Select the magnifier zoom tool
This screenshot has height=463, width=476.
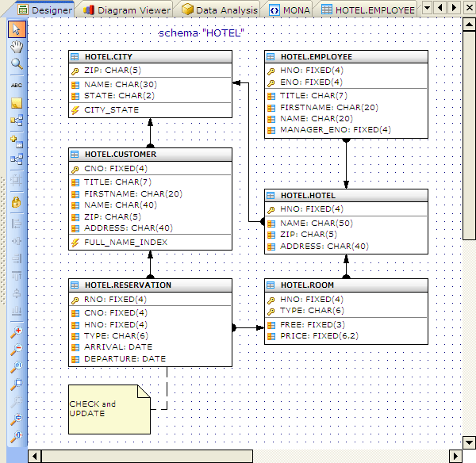point(17,64)
